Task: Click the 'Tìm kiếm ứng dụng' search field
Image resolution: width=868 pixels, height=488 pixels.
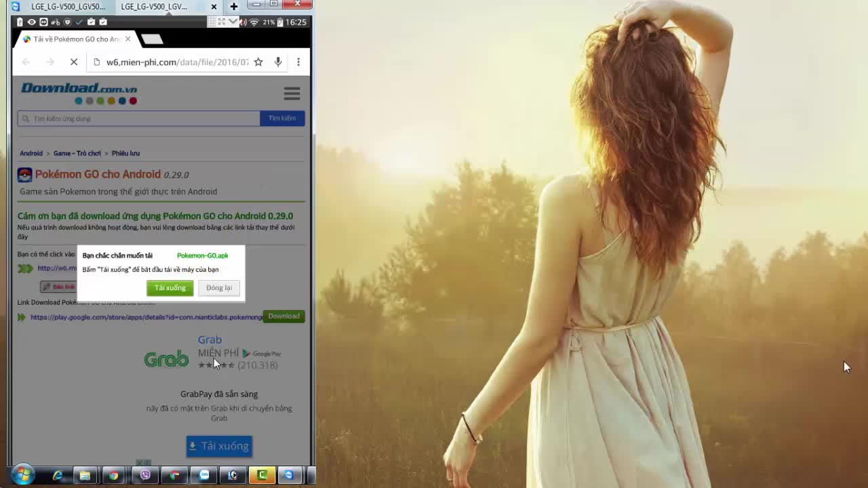Action: pyautogui.click(x=139, y=119)
